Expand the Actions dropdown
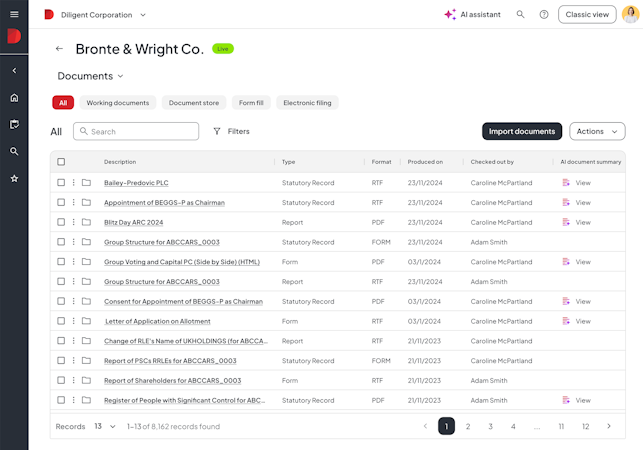Screen dimensions: 643x450 (x=597, y=131)
